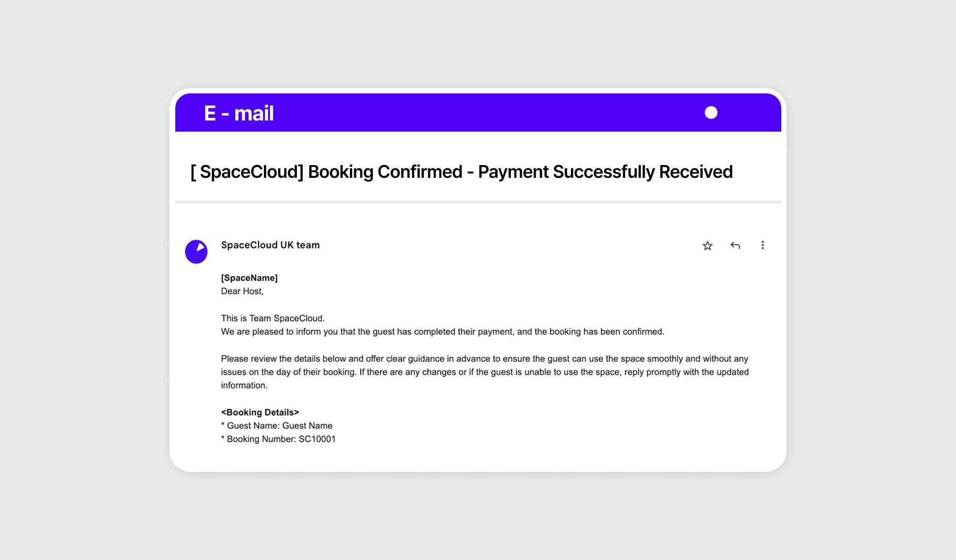Click the SpaceCloud UK team sender name
This screenshot has height=560, width=956.
click(270, 245)
